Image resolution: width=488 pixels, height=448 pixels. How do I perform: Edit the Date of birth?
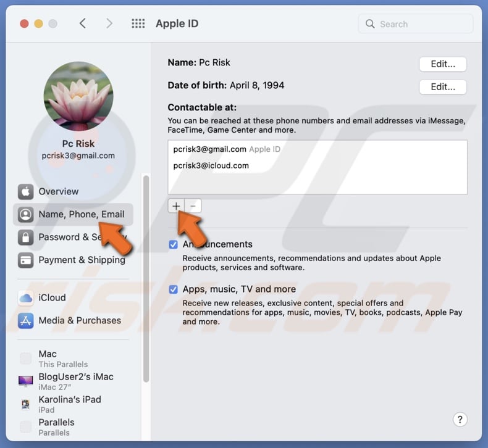pyautogui.click(x=442, y=86)
